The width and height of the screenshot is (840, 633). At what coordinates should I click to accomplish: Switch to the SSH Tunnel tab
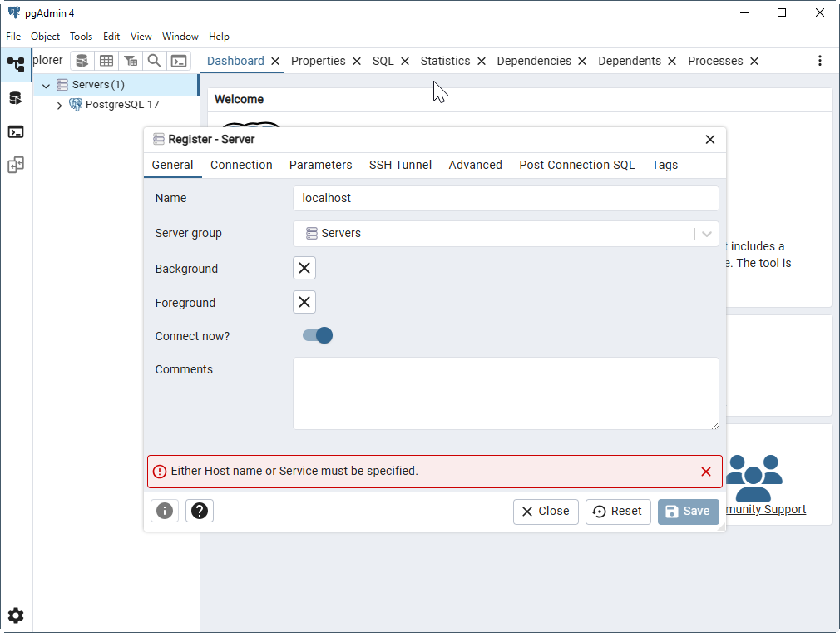(x=400, y=165)
